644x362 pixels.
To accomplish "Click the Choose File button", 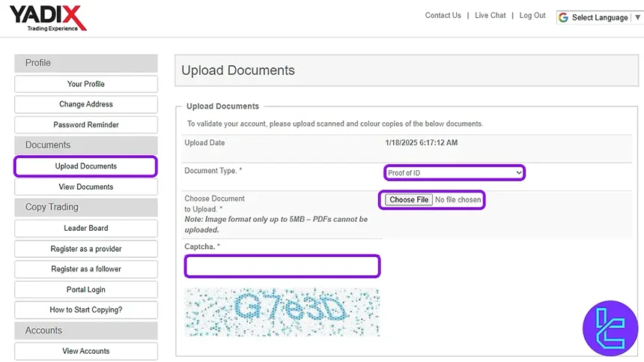I will 409,200.
